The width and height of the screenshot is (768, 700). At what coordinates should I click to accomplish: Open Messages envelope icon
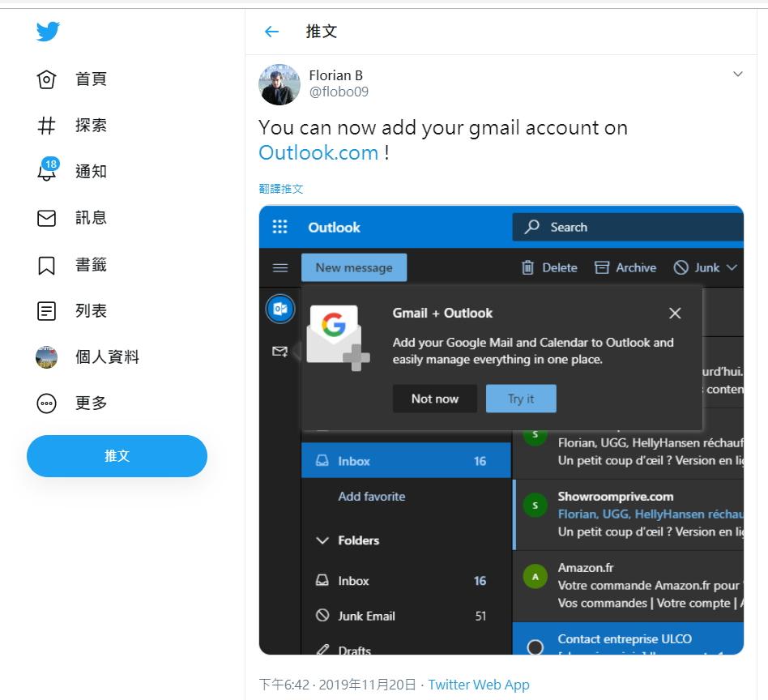[x=47, y=218]
